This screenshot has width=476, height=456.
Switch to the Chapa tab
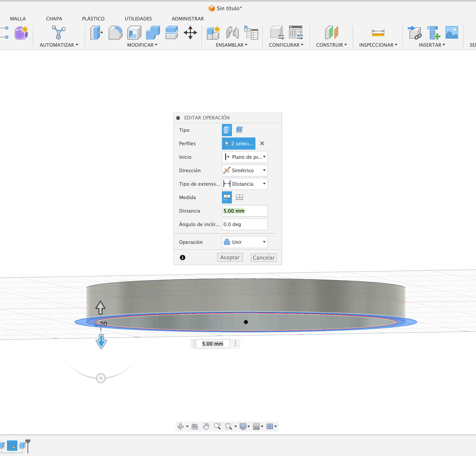coord(54,19)
